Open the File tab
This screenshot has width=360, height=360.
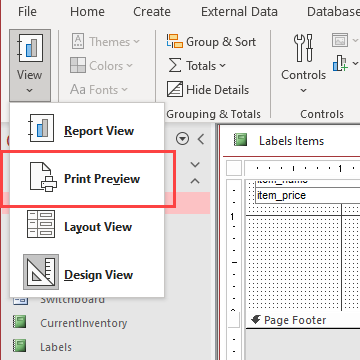pyautogui.click(x=27, y=12)
